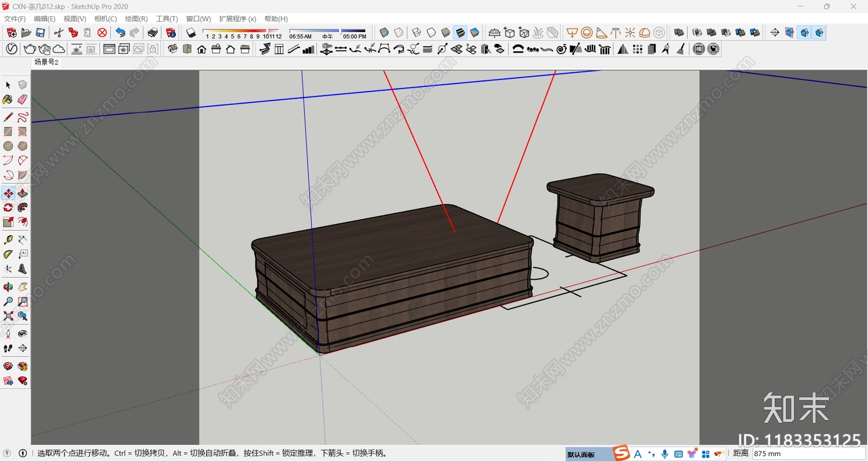This screenshot has width=868, height=462.
Task: Activate the Line pencil tool
Action: click(x=8, y=117)
